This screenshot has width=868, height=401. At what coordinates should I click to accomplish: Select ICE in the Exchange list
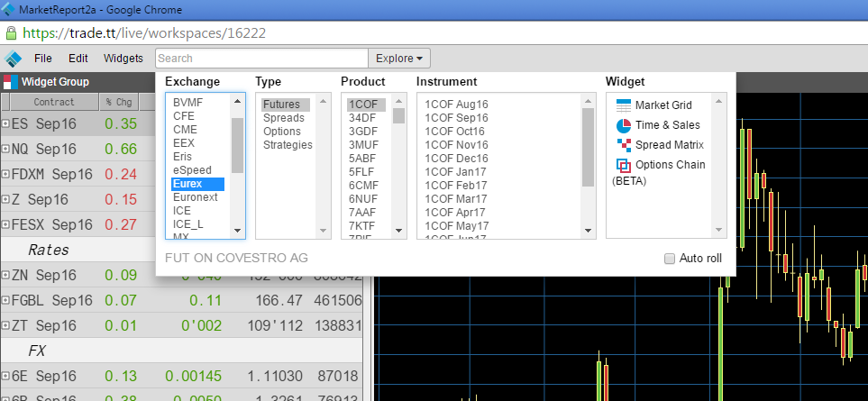pos(181,211)
